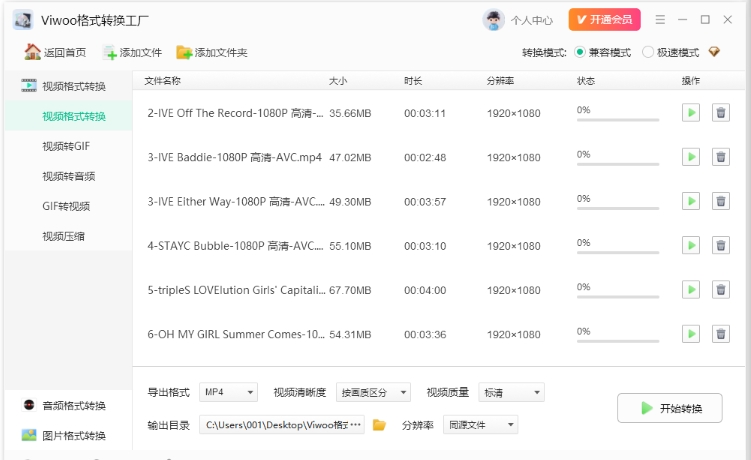Select file name 4-STAYC Bubble

(x=235, y=246)
